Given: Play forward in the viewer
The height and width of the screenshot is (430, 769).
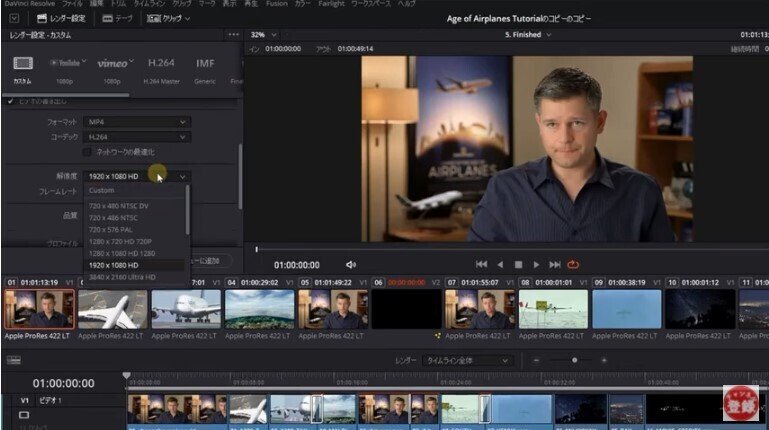Looking at the screenshot, I should [537, 265].
